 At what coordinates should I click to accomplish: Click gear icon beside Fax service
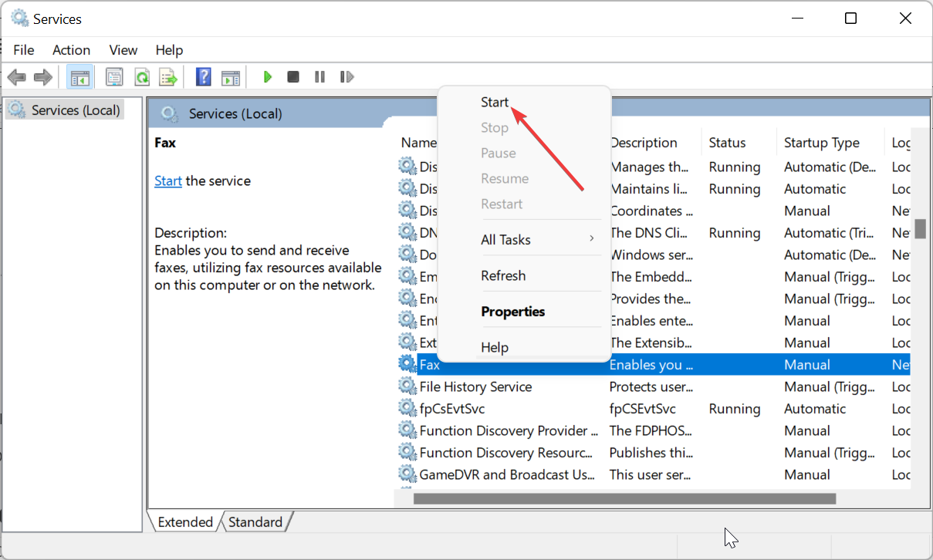click(x=407, y=364)
